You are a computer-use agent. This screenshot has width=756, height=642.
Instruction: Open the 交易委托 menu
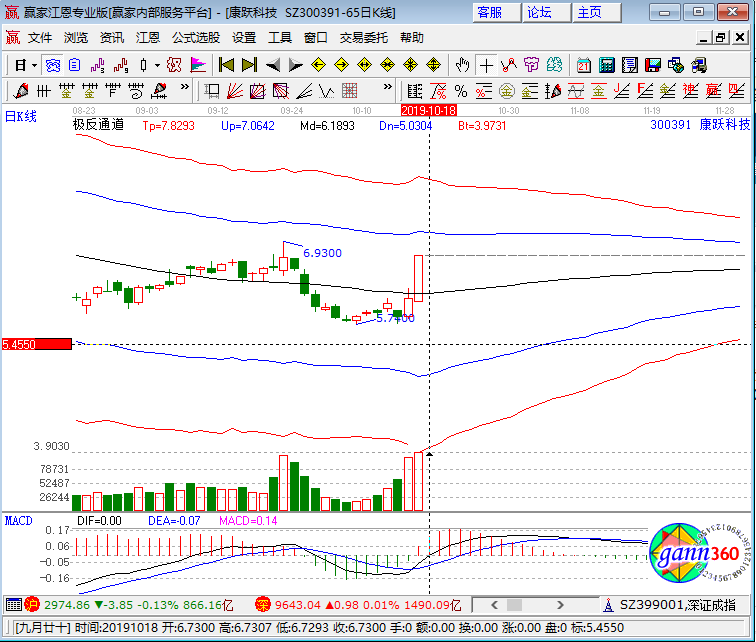364,38
